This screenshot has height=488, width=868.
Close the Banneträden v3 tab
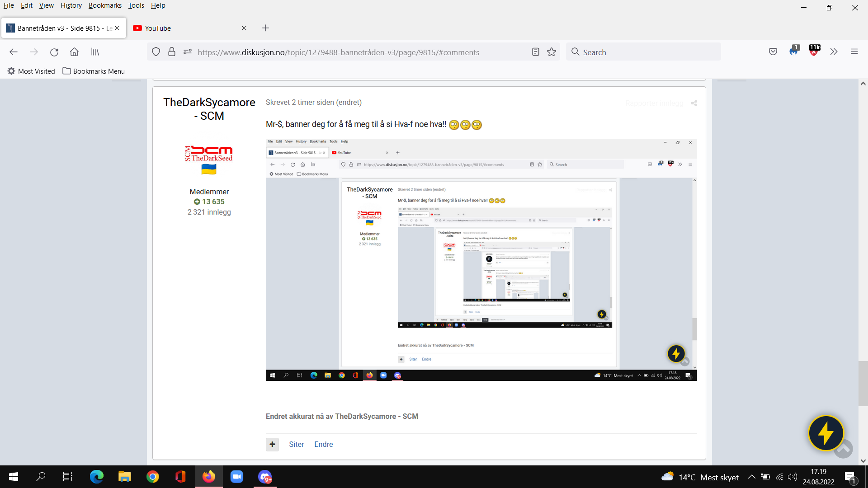coord(117,28)
